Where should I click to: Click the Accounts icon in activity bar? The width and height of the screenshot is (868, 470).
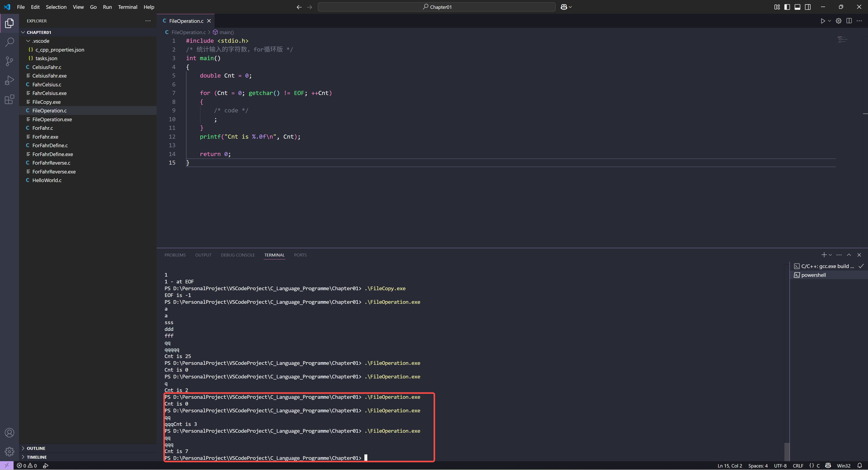[9, 433]
